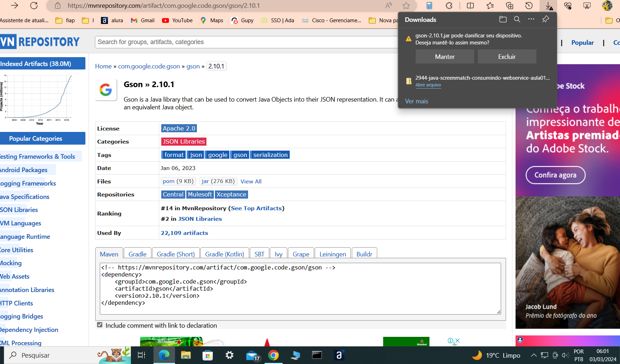Image resolution: width=620 pixels, height=364 pixels.
Task: Switch to the SBT tab
Action: pos(259,254)
